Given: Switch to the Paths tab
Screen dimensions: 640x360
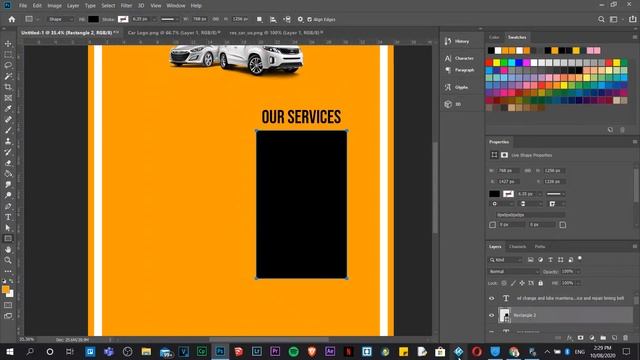Looking at the screenshot, I should [x=540, y=247].
